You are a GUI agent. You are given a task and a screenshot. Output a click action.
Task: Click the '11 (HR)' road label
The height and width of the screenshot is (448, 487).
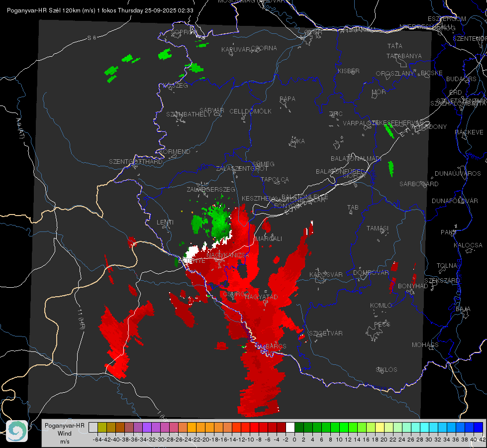coord(82,319)
